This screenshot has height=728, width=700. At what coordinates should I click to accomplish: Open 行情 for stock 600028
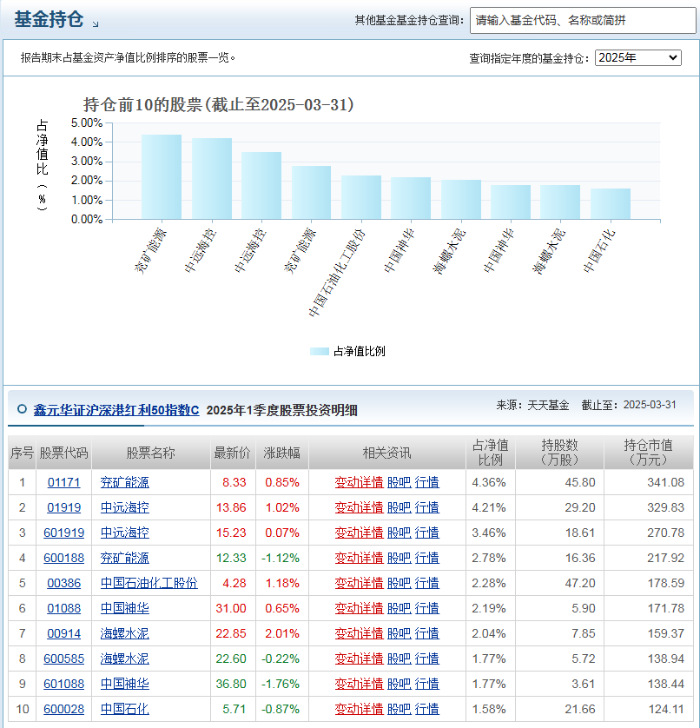[427, 709]
